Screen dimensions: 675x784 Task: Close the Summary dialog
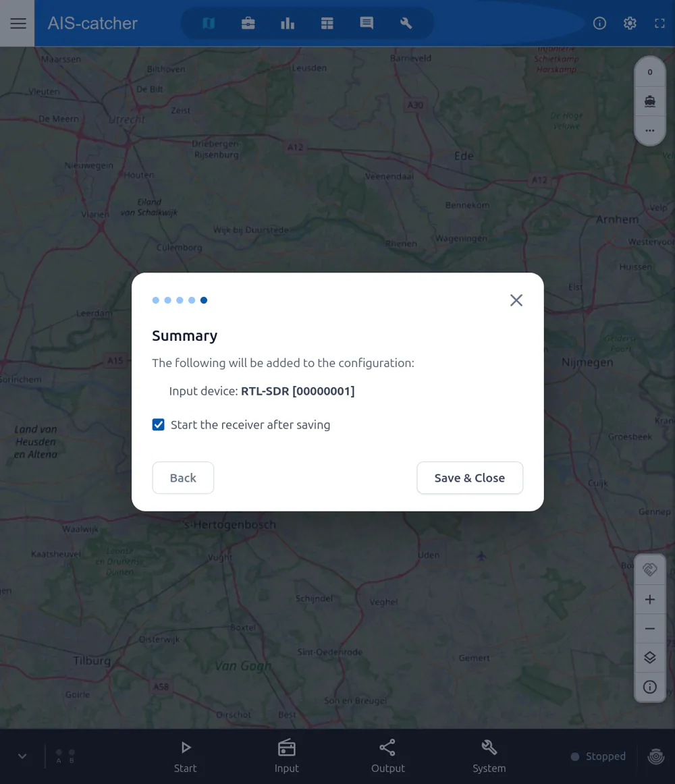(516, 300)
